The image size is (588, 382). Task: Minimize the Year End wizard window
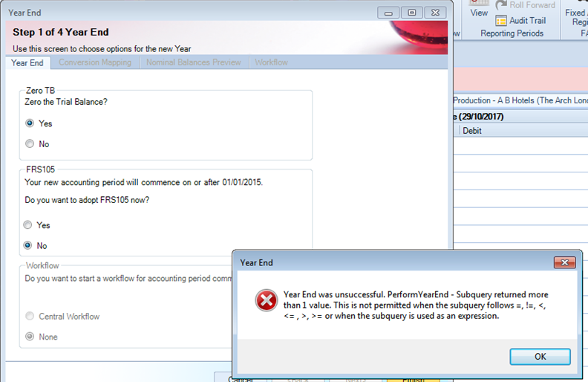point(388,13)
